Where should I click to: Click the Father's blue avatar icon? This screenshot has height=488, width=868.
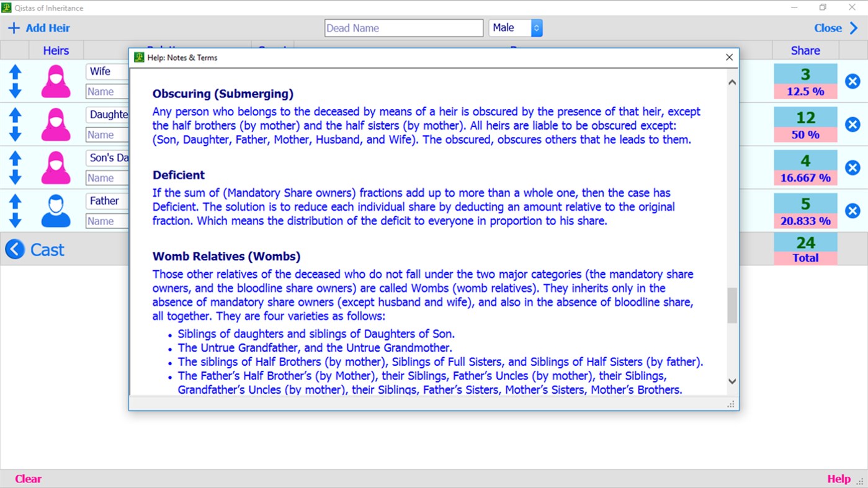(55, 210)
